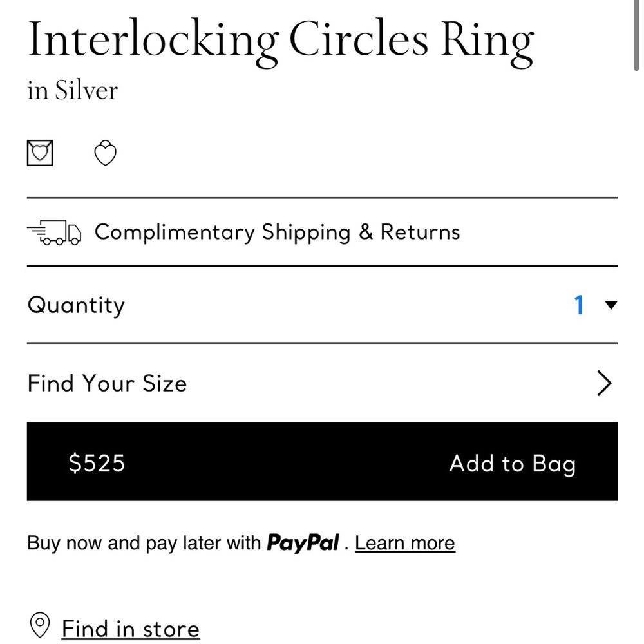Click the right chevron beside Find Your Size
This screenshot has height=644, width=644.
coord(604,383)
